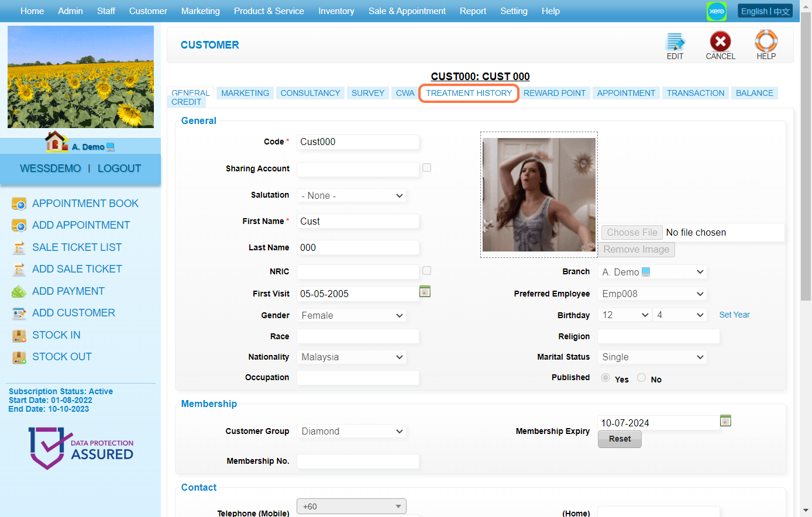The width and height of the screenshot is (812, 517).
Task: Toggle Sharing Account checkbox
Action: coord(427,168)
